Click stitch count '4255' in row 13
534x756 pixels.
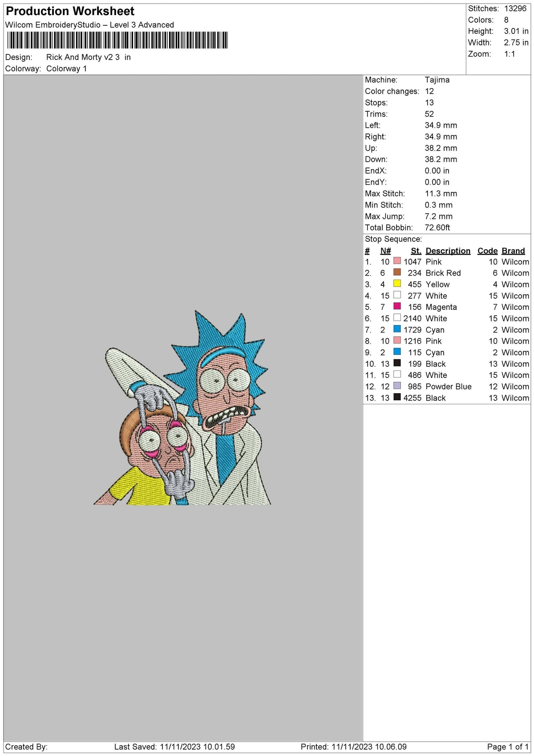(x=413, y=398)
